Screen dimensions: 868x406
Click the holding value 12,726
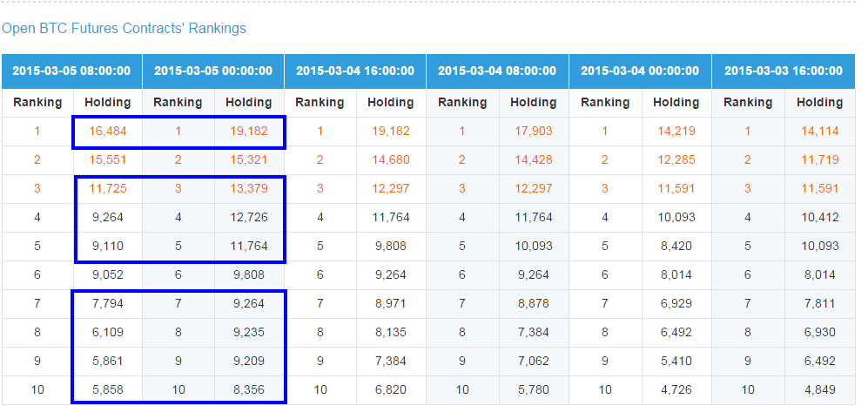(x=248, y=218)
